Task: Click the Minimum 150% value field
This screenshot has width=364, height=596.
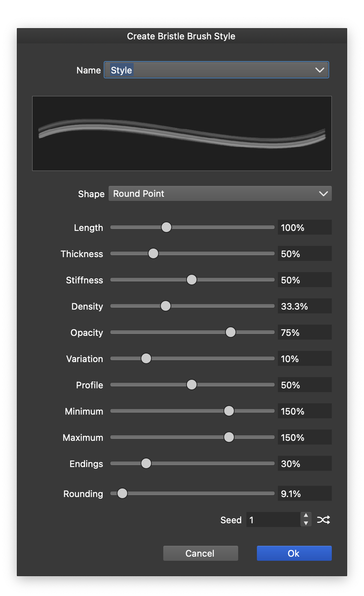Action: pyautogui.click(x=304, y=411)
